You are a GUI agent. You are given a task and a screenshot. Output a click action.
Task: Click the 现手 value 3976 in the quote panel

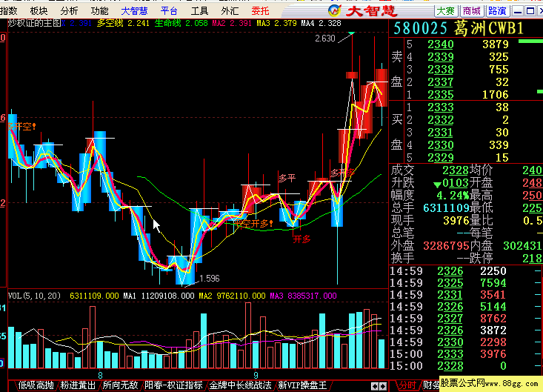(456, 221)
